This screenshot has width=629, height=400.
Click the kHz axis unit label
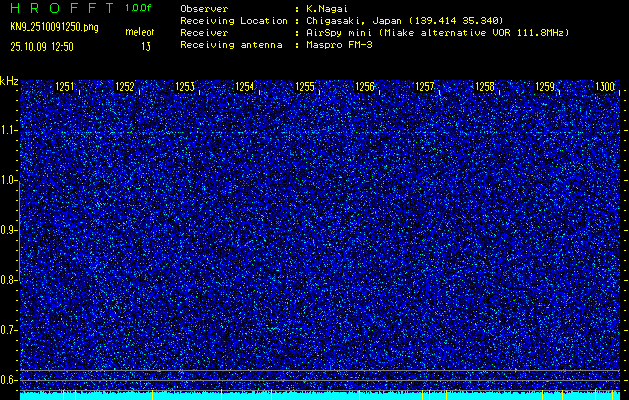click(x=9, y=81)
